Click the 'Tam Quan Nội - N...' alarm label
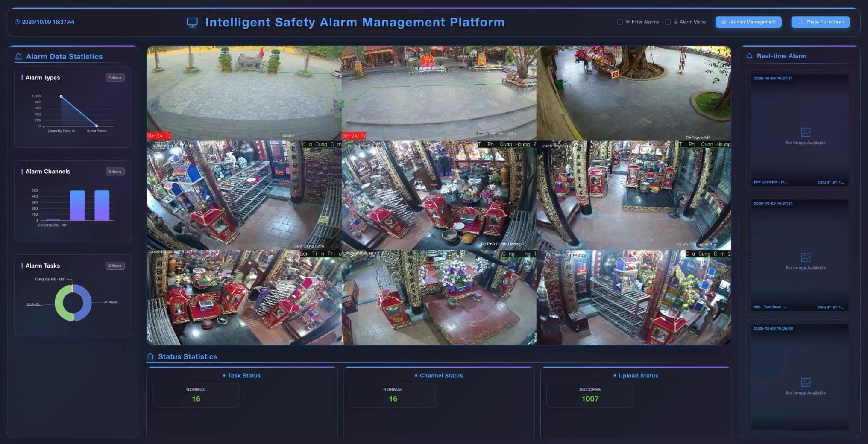Viewport: 868px width, 444px height. click(x=770, y=182)
